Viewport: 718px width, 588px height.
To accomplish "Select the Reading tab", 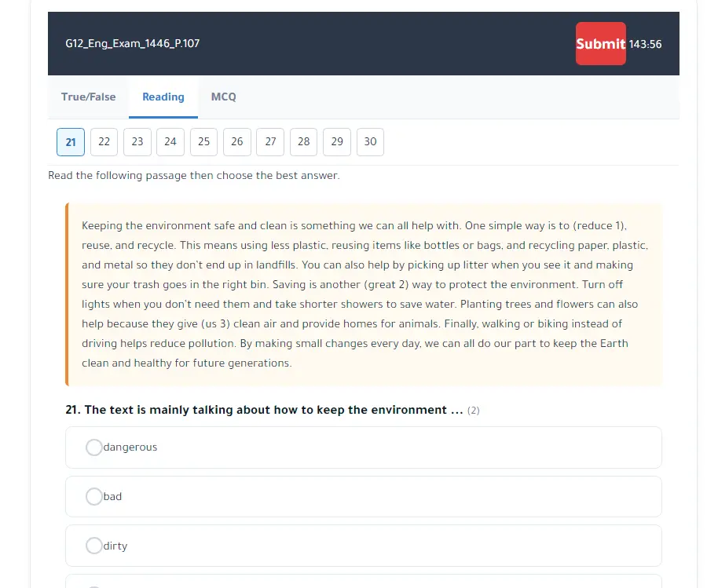I will pos(163,97).
